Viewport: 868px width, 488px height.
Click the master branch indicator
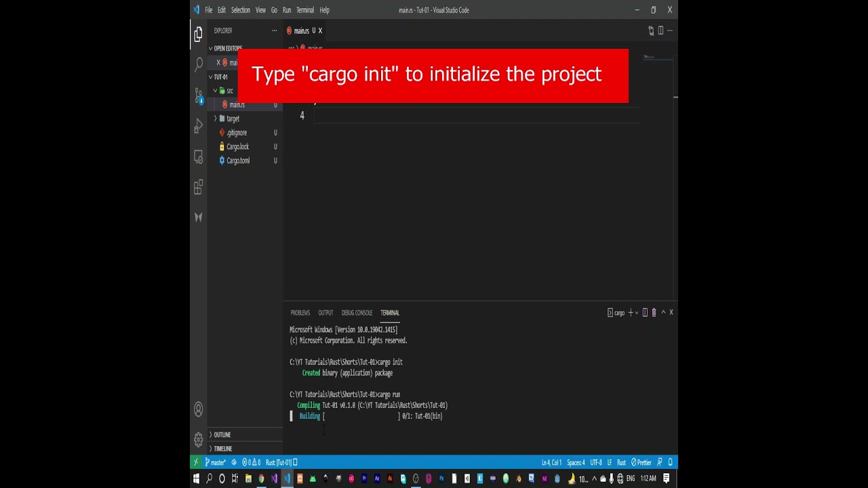tap(216, 462)
